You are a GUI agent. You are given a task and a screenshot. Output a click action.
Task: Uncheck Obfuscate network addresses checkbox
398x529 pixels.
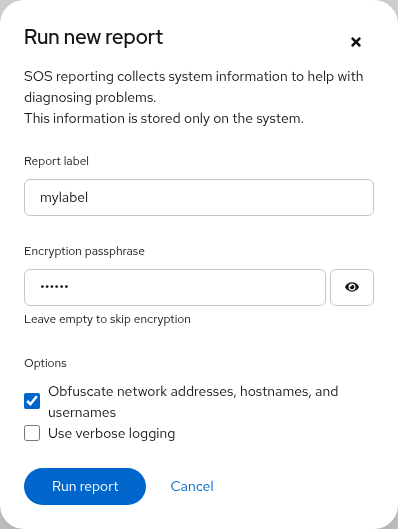click(x=32, y=401)
